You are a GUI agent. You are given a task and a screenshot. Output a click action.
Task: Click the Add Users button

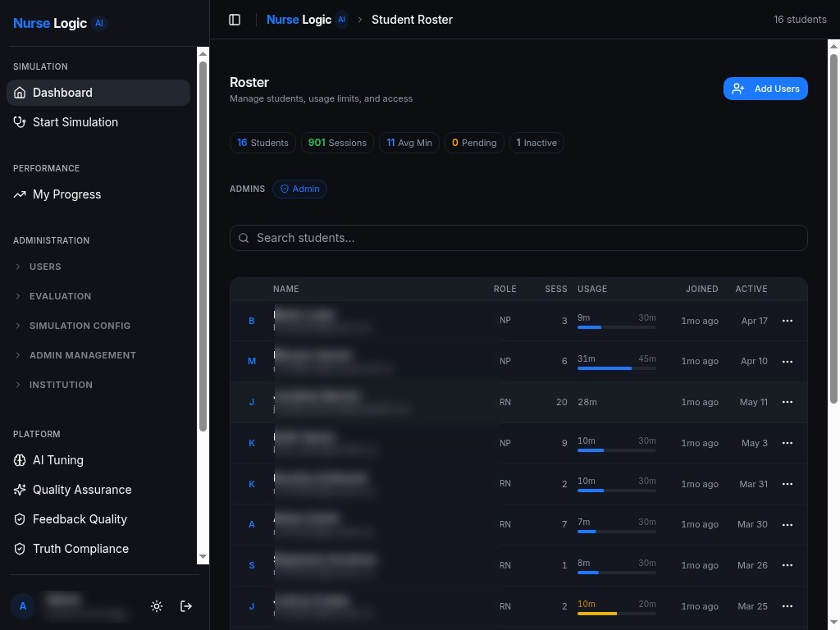765,89
